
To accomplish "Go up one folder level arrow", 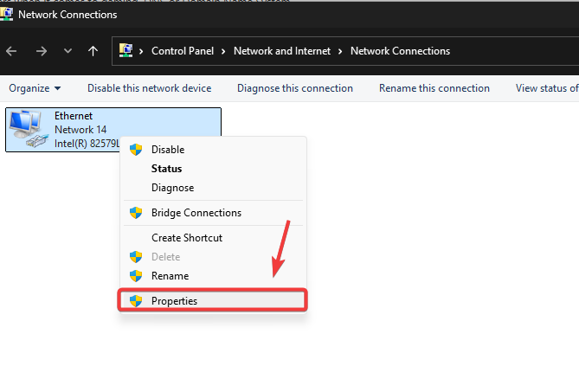I will [93, 51].
